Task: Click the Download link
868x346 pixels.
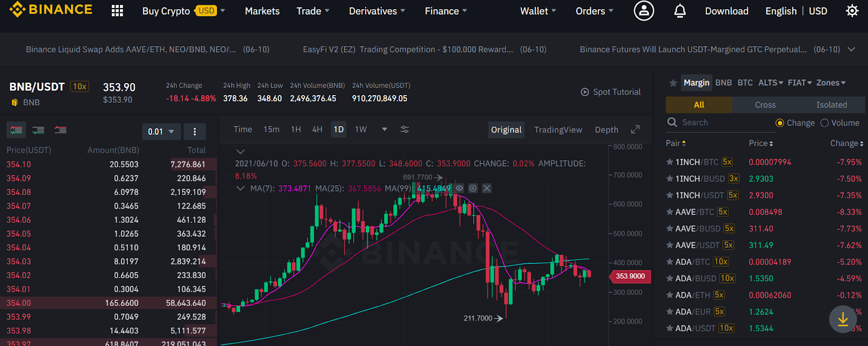Action: coord(726,11)
